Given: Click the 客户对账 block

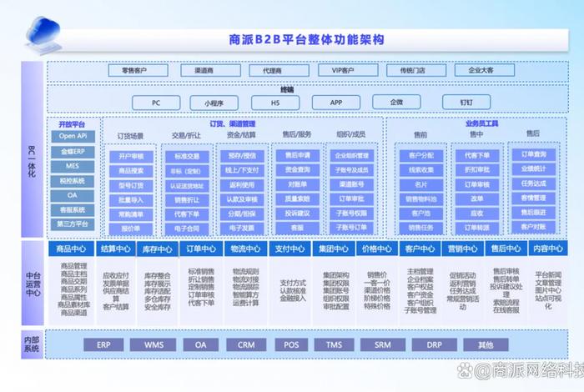Looking at the screenshot, I should point(534,227).
